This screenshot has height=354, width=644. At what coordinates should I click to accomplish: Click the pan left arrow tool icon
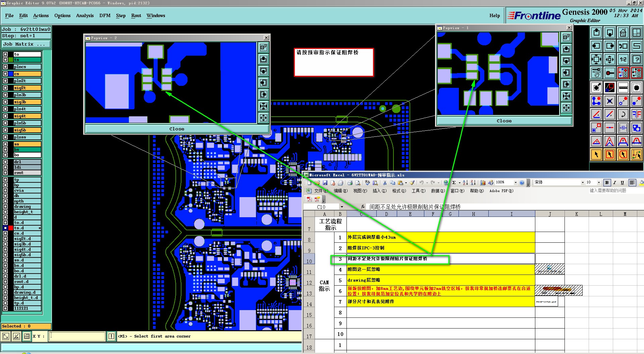(596, 46)
